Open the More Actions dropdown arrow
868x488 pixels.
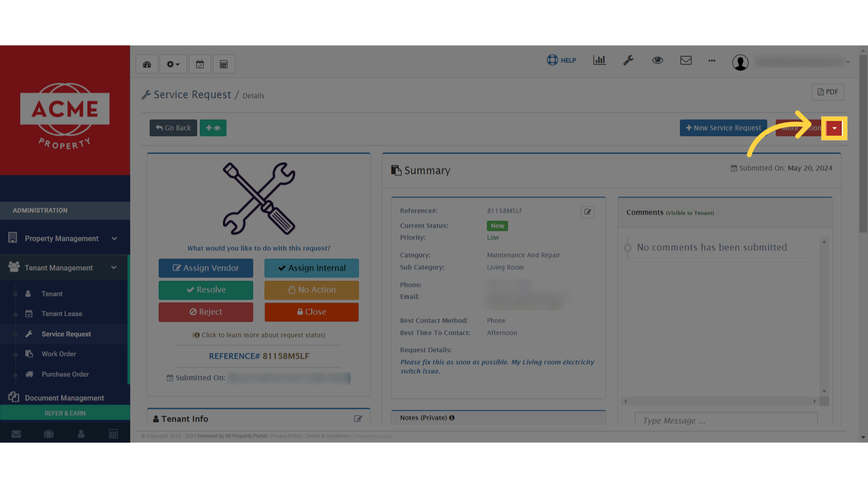[835, 128]
